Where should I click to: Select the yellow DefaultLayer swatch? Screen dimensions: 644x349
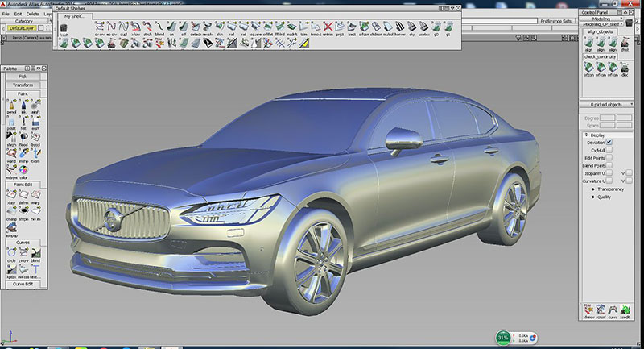coord(22,28)
